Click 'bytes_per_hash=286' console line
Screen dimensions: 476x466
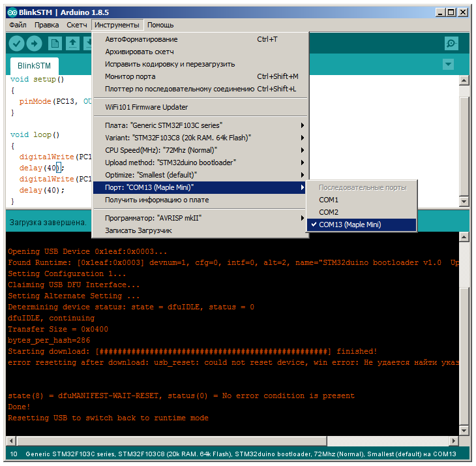point(49,340)
